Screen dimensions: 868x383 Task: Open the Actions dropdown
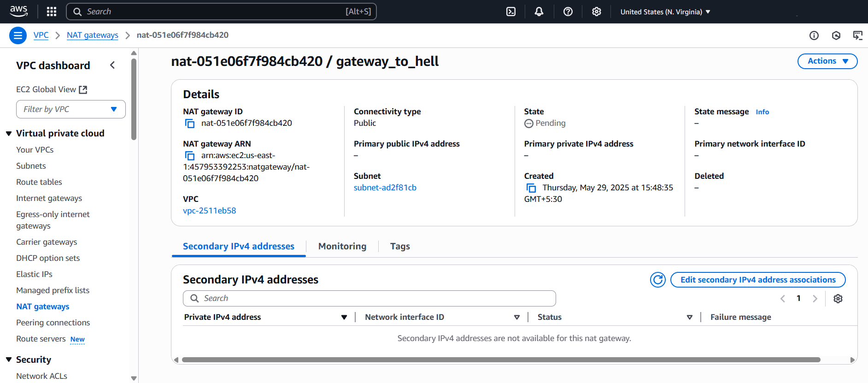coord(827,61)
